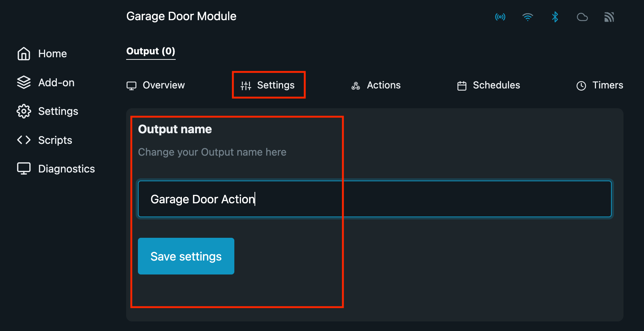Click the Scripts code brackets icon
The height and width of the screenshot is (331, 644).
click(24, 140)
